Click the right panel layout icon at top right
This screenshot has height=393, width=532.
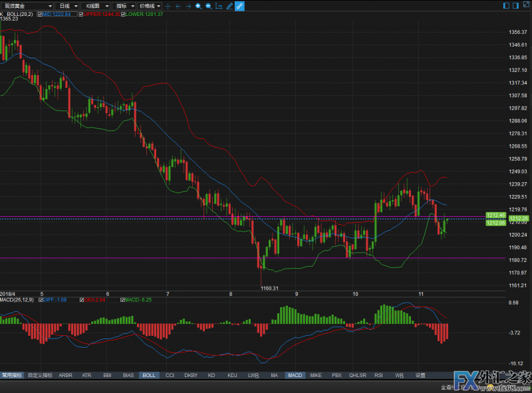point(515,5)
